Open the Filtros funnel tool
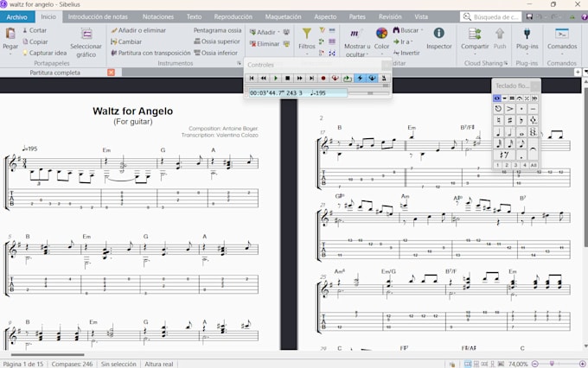Viewport: 588px width, 368px height. tap(307, 34)
